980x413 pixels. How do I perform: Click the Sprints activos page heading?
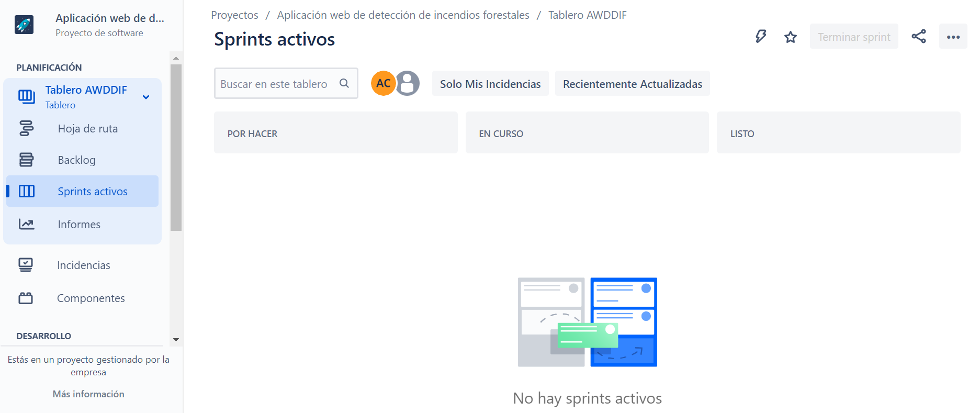274,39
